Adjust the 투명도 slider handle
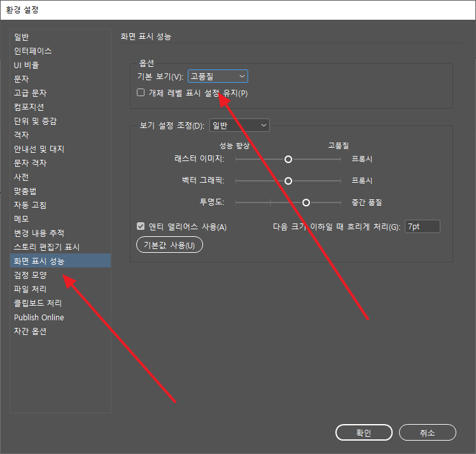476x454 pixels. pos(306,202)
